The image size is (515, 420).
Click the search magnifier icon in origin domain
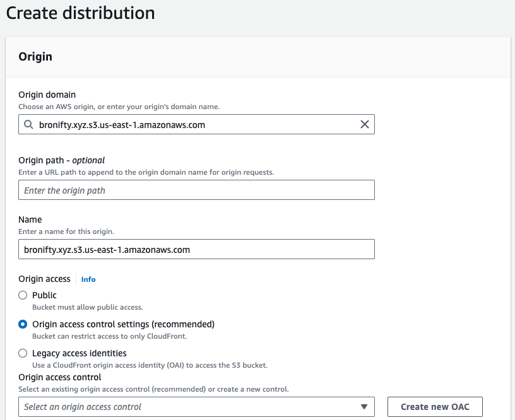pyautogui.click(x=28, y=124)
